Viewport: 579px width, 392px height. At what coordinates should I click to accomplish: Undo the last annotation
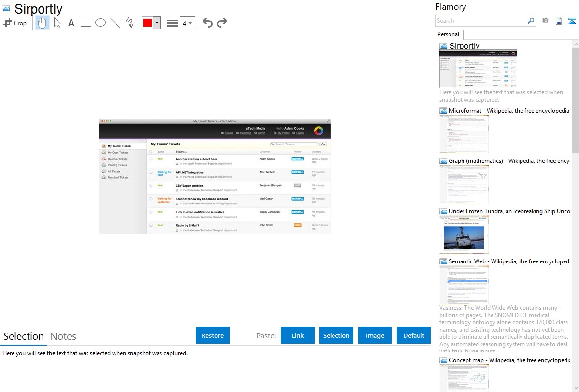coord(207,23)
